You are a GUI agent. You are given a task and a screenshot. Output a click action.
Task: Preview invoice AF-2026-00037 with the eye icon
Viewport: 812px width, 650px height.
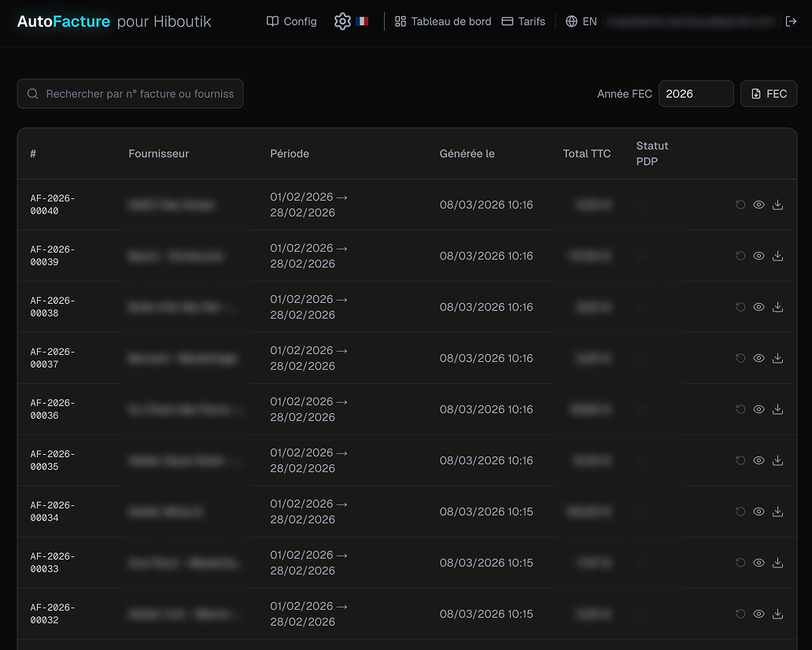[x=758, y=358]
